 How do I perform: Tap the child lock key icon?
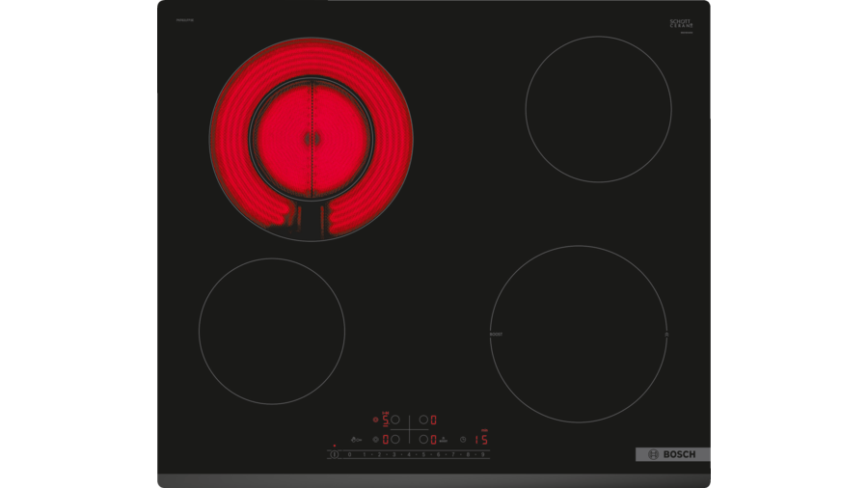click(358, 440)
